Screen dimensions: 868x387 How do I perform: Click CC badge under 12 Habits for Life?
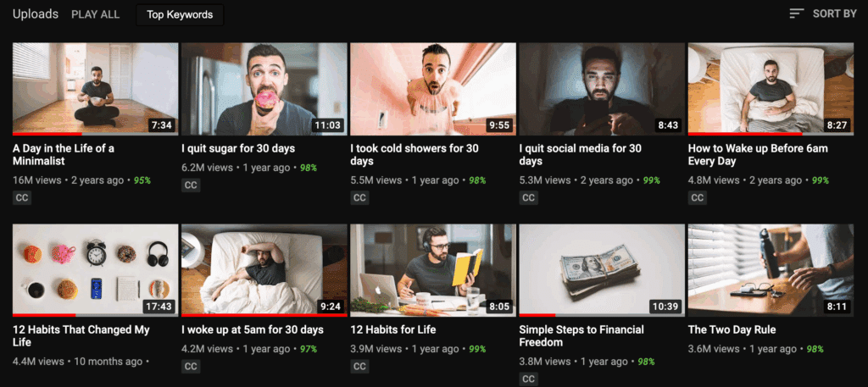[359, 367]
